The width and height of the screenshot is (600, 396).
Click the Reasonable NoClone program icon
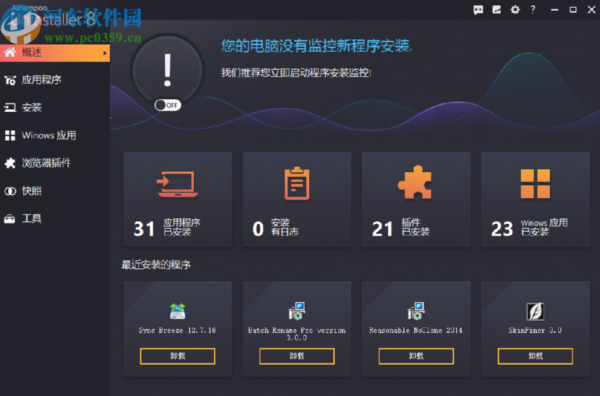pos(416,311)
